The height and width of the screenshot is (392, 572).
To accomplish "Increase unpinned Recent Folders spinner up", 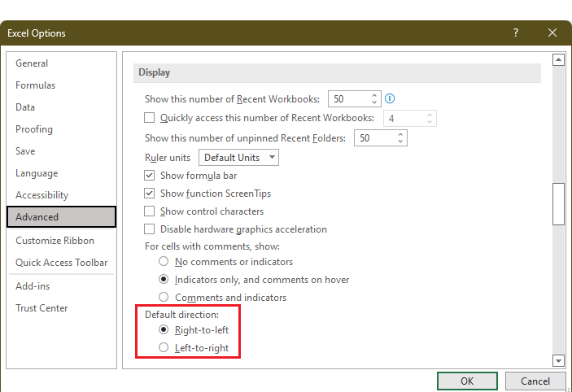I will (x=400, y=135).
